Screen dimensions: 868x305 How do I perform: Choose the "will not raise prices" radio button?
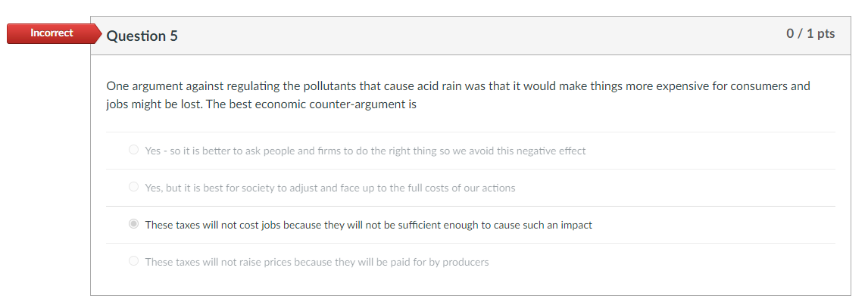[x=134, y=261]
